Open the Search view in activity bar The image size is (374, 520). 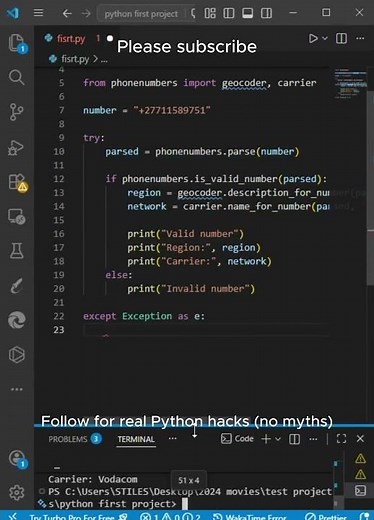tap(16, 77)
